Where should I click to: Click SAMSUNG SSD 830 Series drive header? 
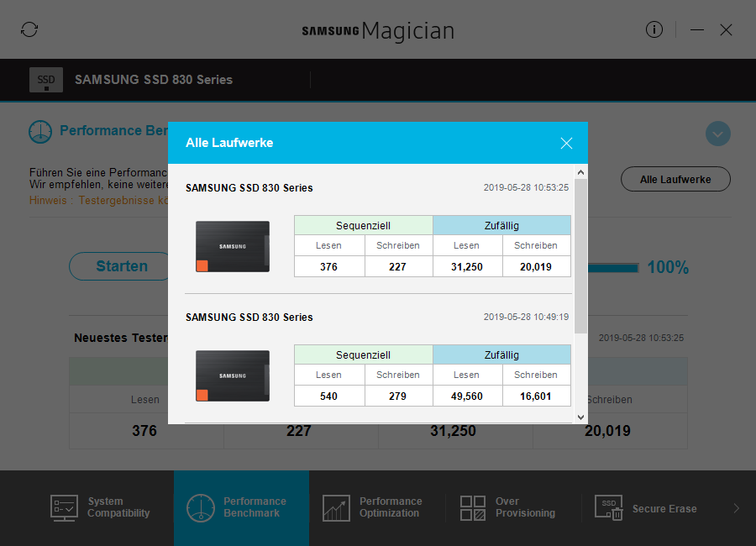(154, 80)
